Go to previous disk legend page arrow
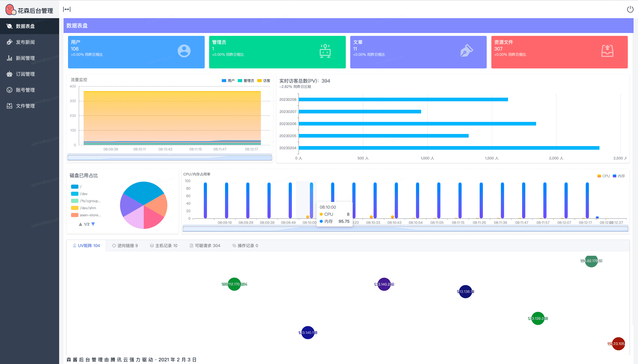Screen dimensions: 638x364 (x=80, y=224)
